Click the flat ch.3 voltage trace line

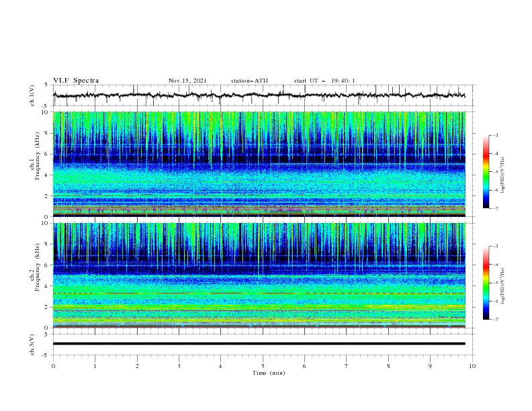click(259, 344)
